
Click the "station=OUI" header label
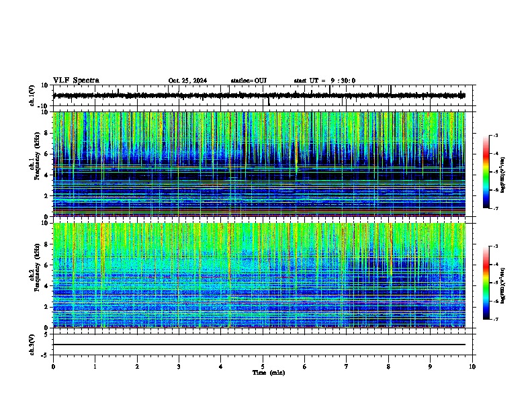pyautogui.click(x=249, y=81)
